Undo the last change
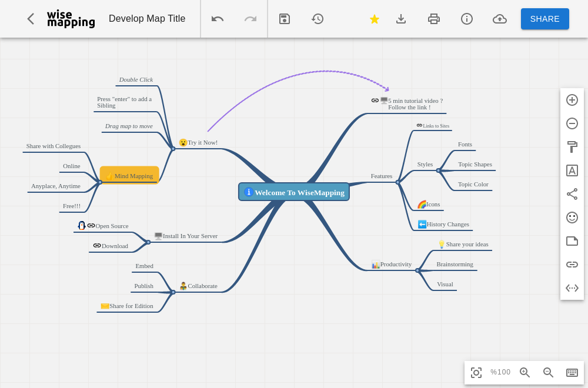The image size is (588, 388). point(218,19)
